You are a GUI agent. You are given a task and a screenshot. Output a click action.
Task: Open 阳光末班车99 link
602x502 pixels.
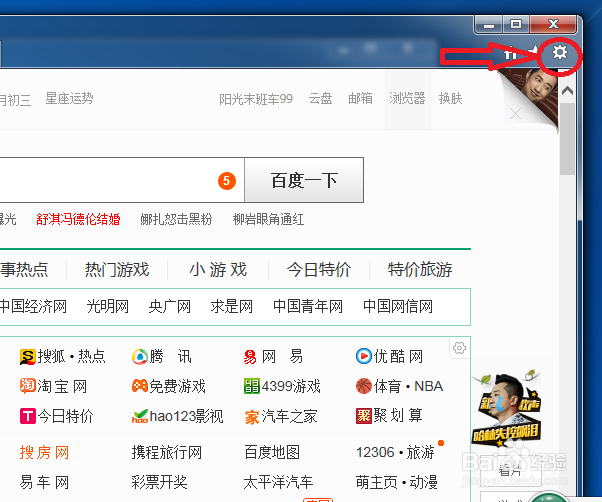(x=256, y=99)
